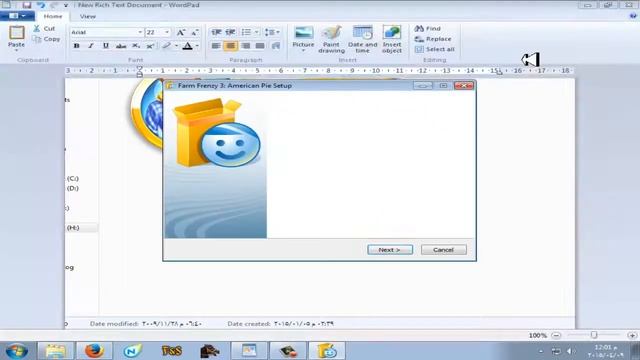The image size is (640, 360).
Task: Zoom out with the minus button
Action: tap(556, 336)
